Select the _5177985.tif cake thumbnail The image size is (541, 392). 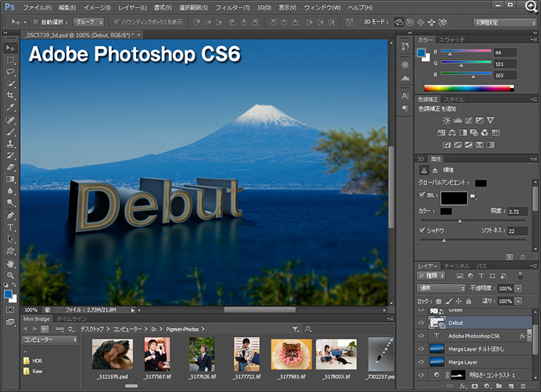pos(292,354)
